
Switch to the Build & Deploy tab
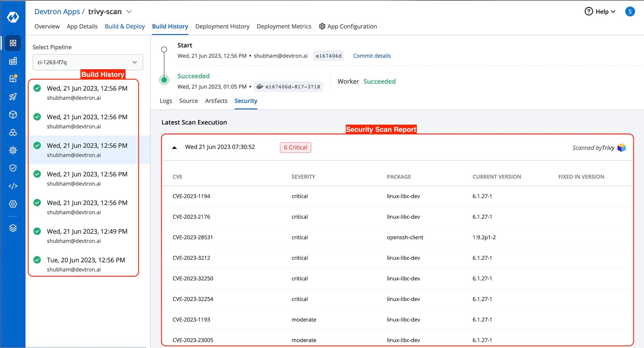tap(125, 26)
